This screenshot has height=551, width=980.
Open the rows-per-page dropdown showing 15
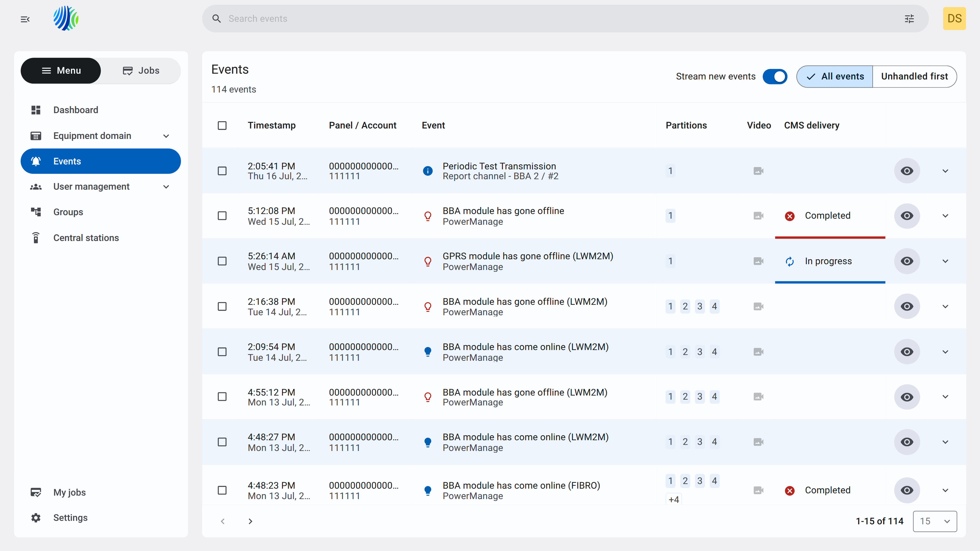pos(935,521)
